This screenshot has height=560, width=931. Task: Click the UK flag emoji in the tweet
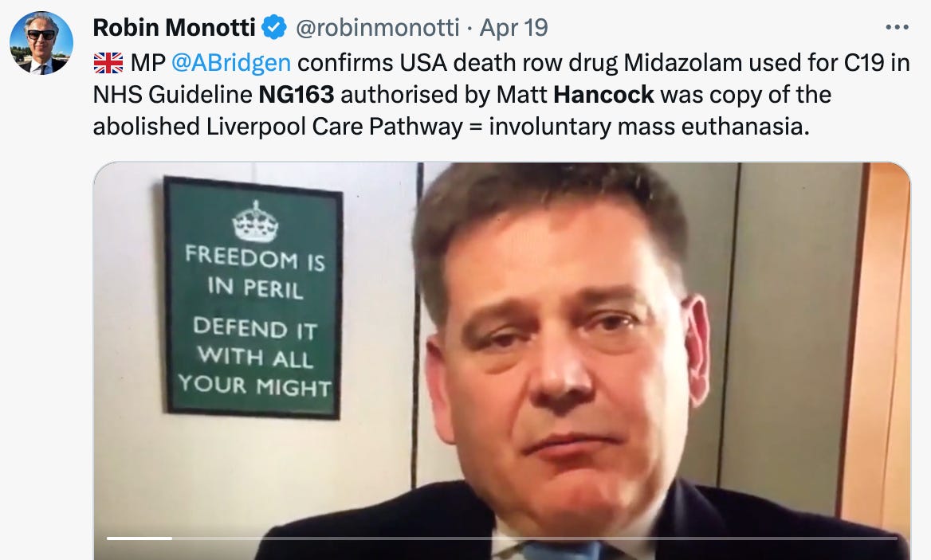click(x=108, y=63)
